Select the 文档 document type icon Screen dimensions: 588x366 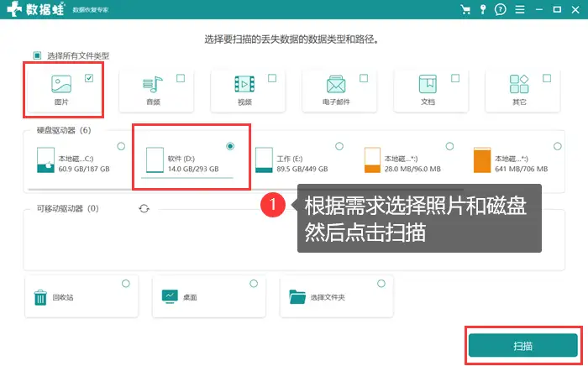pos(428,84)
